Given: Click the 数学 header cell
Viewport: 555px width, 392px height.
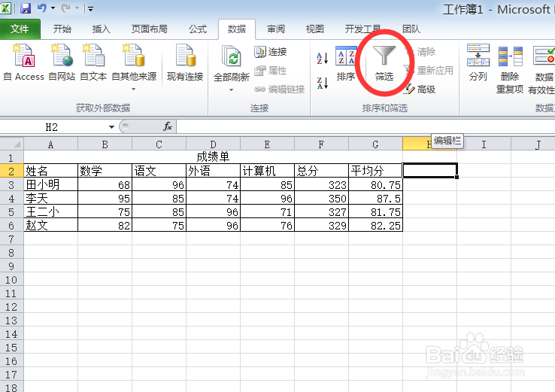Looking at the screenshot, I should coord(105,171).
